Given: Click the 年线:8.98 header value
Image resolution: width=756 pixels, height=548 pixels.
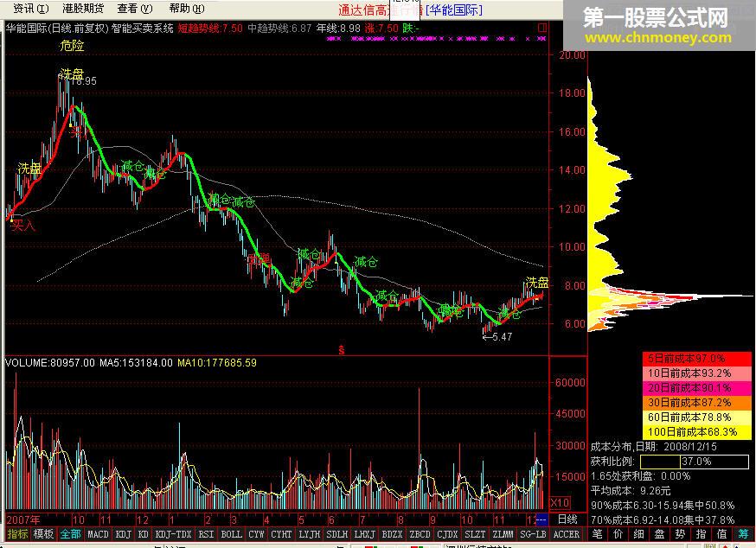Looking at the screenshot, I should [338, 29].
